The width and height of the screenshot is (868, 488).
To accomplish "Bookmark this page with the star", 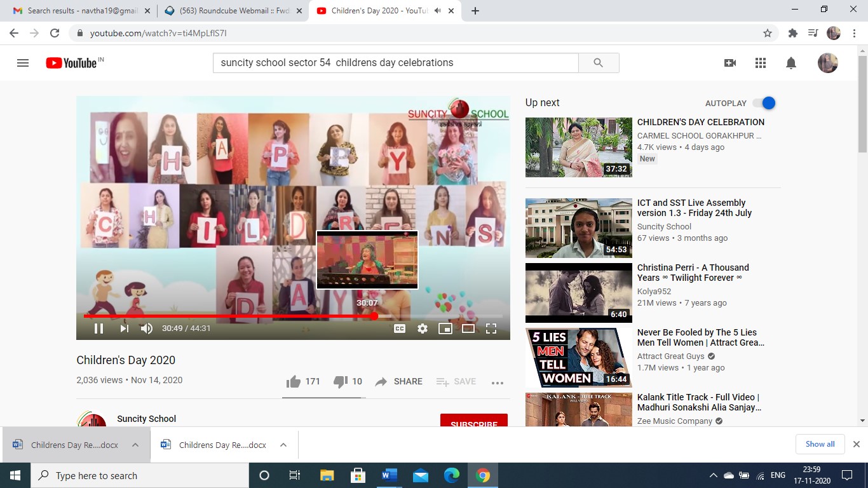I will coord(768,33).
